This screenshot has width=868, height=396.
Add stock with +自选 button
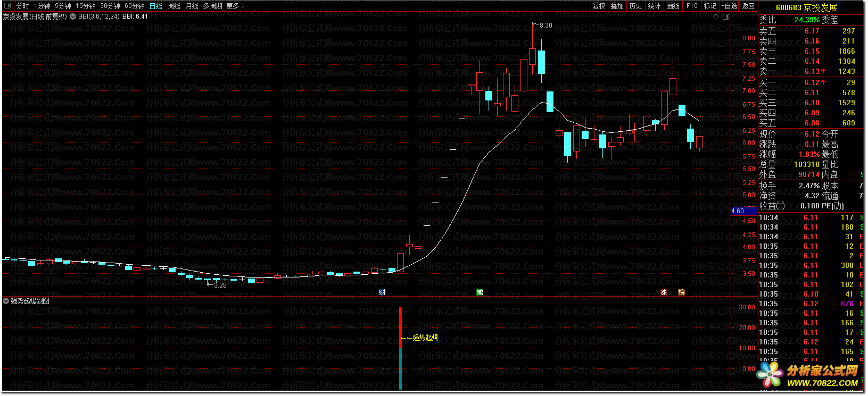[729, 6]
